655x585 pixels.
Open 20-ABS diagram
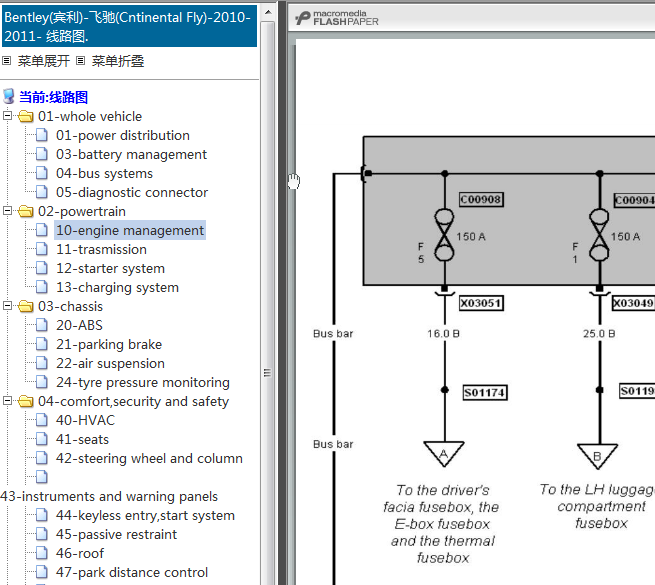(79, 325)
